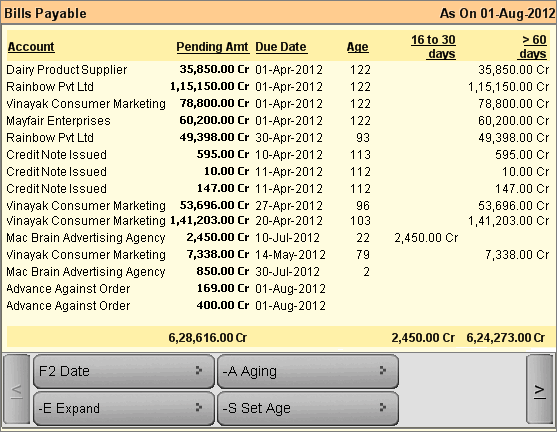Screen dimensions: 557x432
Task: Select Vinayak Consumer Marketing due 14-May-2012
Action: (x=278, y=255)
